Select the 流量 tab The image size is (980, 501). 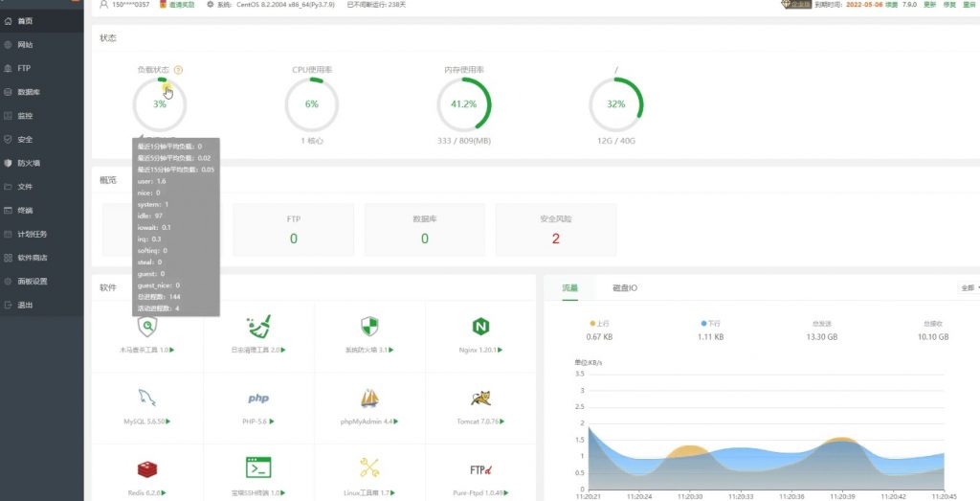point(569,287)
